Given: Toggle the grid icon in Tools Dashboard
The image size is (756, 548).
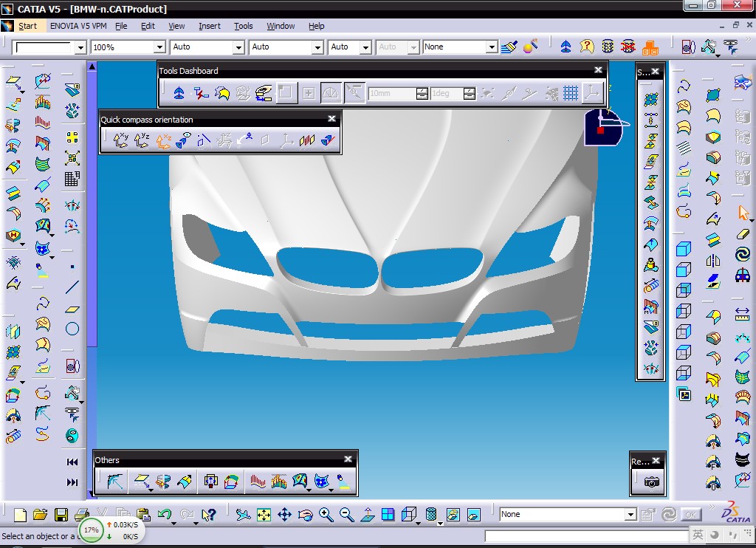Looking at the screenshot, I should pos(571,92).
